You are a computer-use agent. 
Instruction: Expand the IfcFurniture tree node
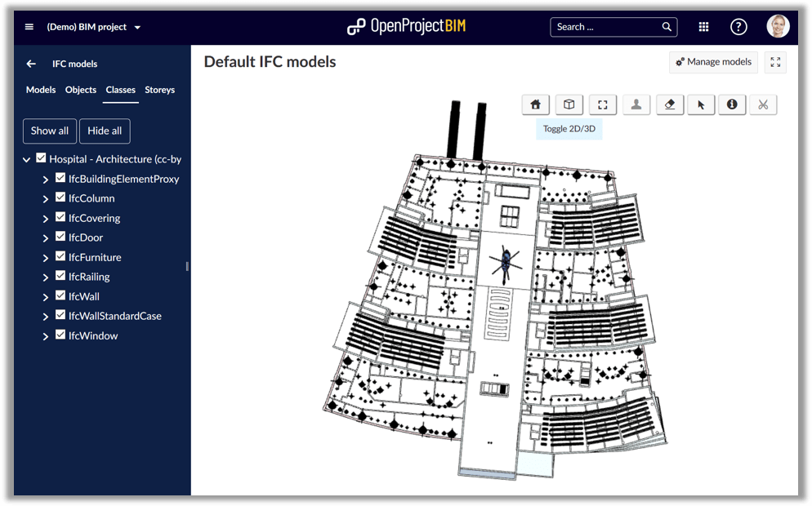tap(46, 256)
